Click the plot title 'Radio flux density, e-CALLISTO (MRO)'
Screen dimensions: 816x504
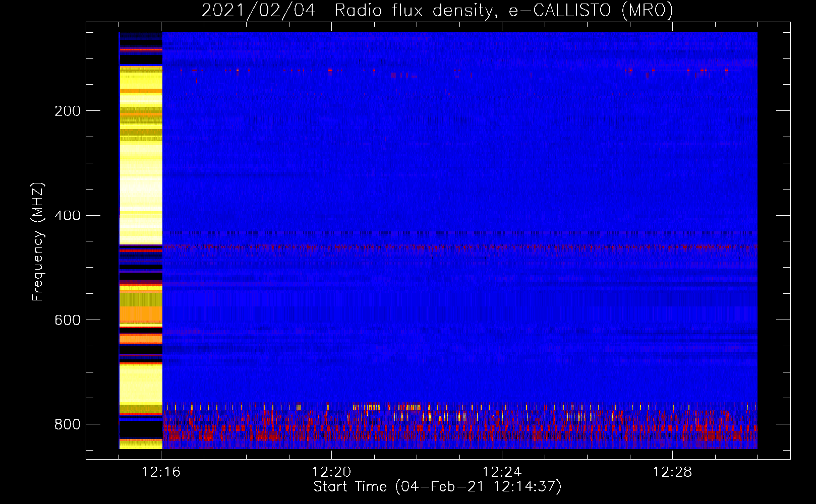coord(503,10)
